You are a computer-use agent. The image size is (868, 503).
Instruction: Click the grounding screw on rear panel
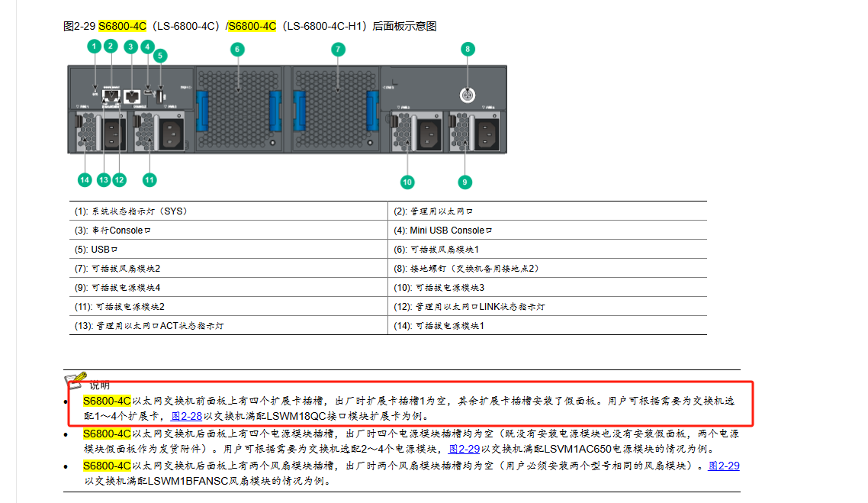tap(468, 95)
